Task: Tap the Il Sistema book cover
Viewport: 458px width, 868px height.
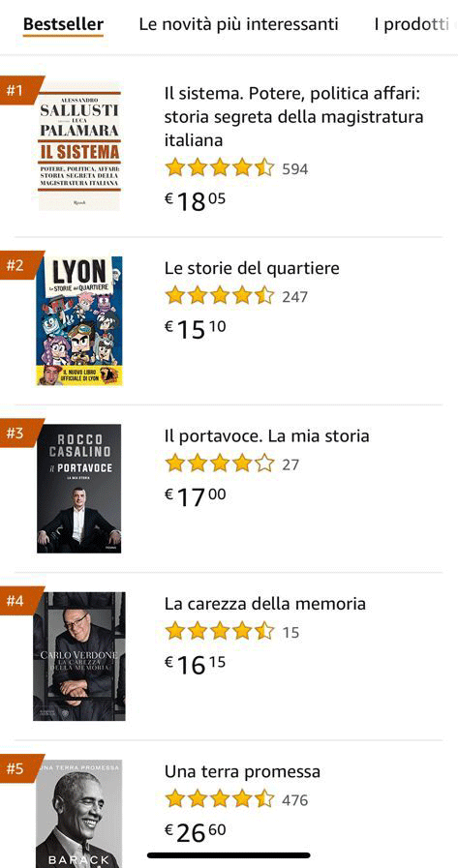Action: (79, 145)
